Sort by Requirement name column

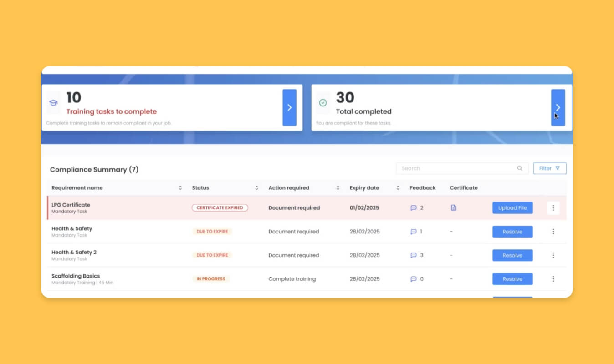(x=180, y=188)
